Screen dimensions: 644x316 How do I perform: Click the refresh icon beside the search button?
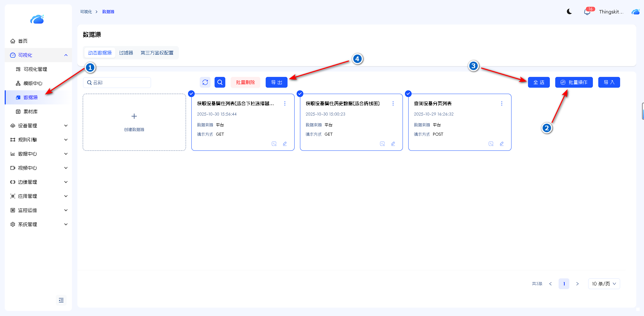click(x=205, y=82)
